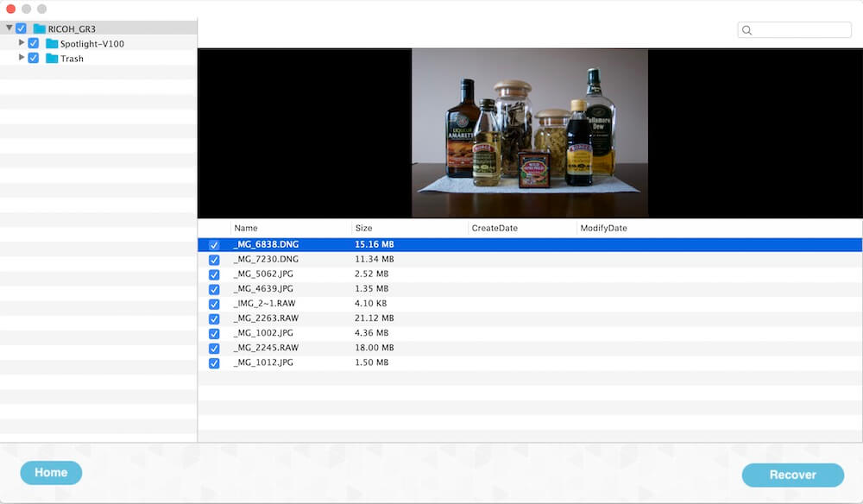Uncheck the _MG_1012.JPG checkbox

(x=214, y=363)
